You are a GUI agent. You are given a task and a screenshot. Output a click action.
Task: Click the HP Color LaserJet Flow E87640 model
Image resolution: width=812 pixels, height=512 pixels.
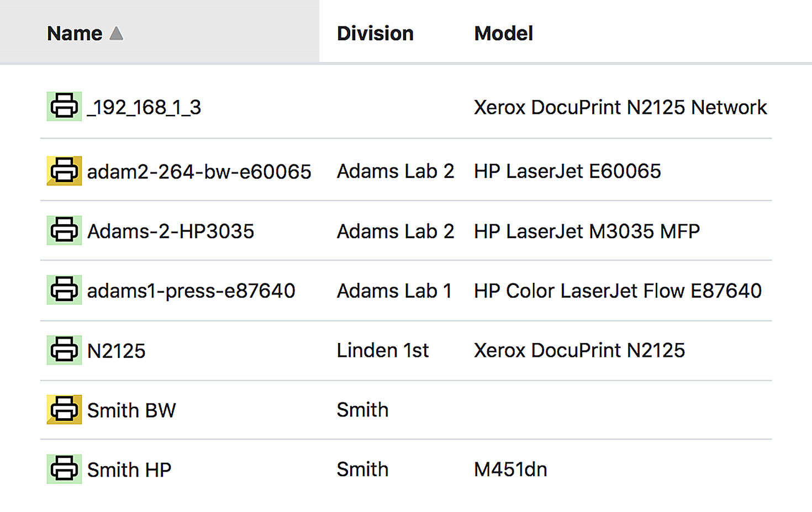point(618,291)
